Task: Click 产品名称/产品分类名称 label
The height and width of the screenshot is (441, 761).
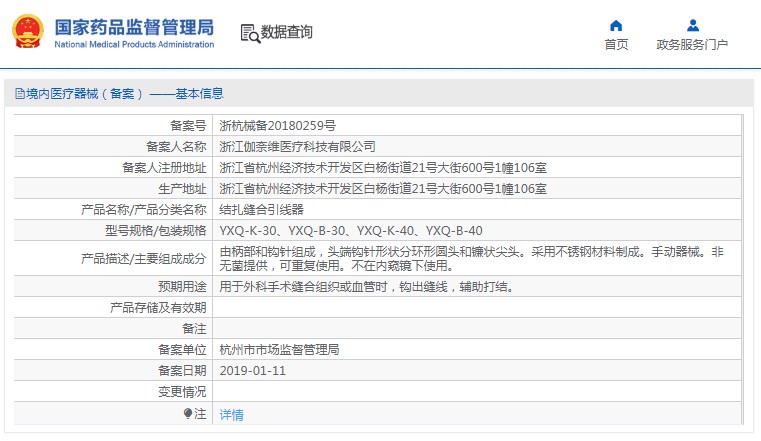Action: [144, 210]
